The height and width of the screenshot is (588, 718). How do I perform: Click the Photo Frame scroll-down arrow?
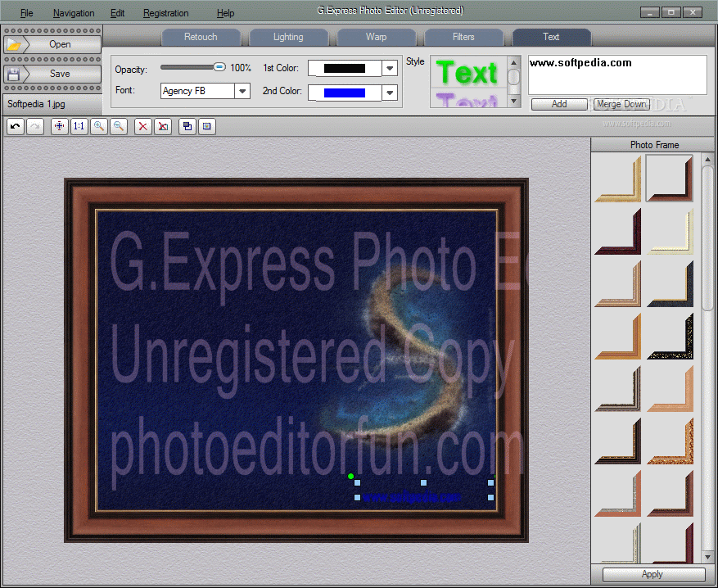[x=707, y=558]
